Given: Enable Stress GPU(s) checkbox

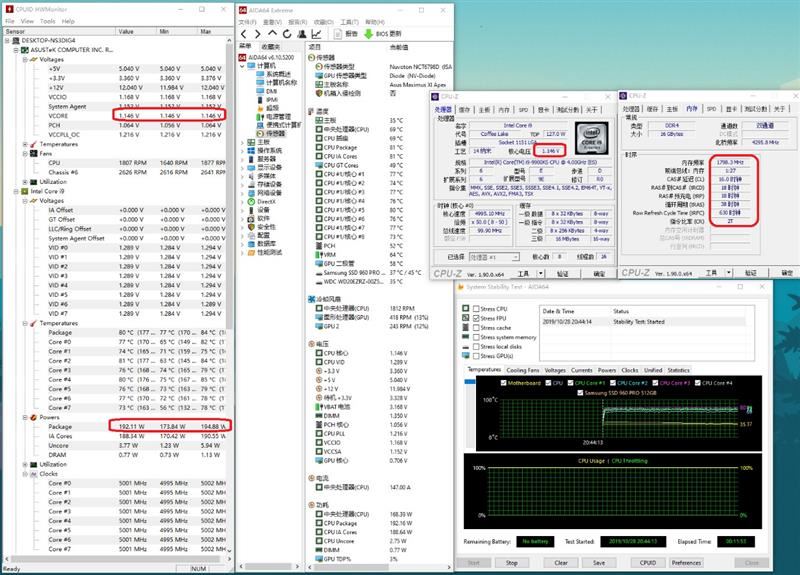Looking at the screenshot, I should (476, 356).
